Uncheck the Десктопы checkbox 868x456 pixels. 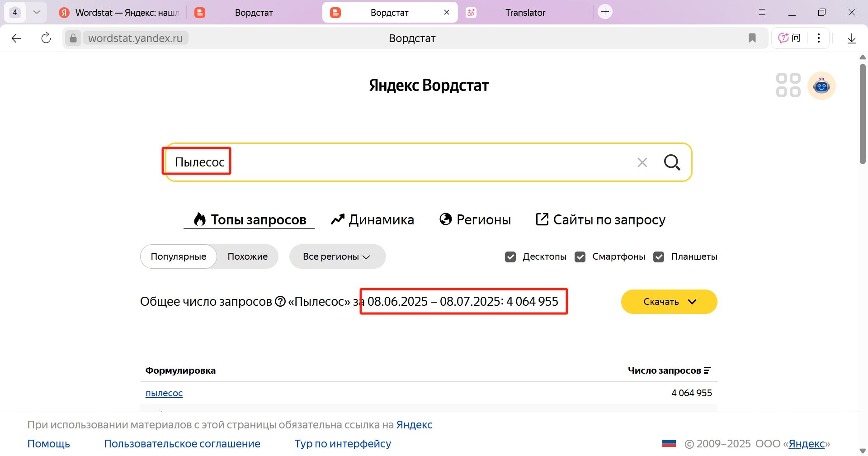pos(510,257)
